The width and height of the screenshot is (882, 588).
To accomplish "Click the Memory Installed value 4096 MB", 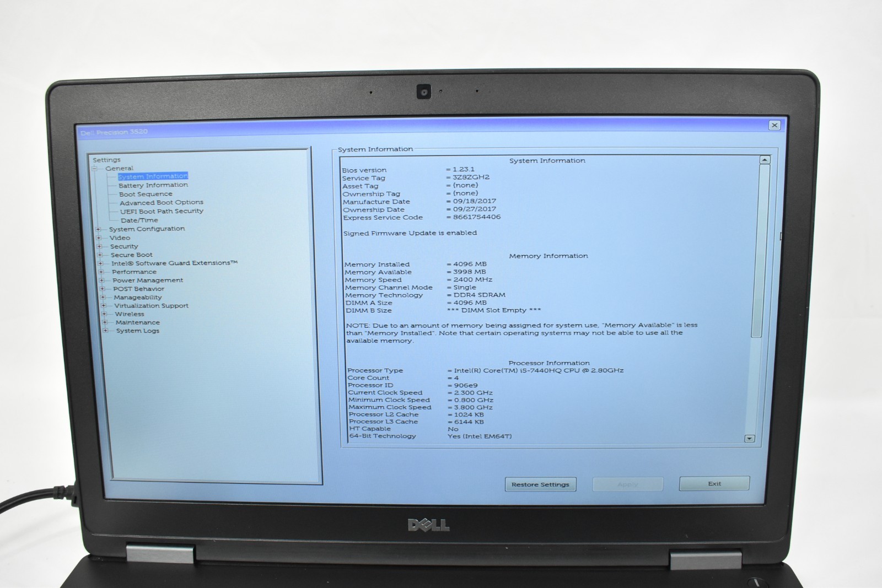I will point(470,264).
